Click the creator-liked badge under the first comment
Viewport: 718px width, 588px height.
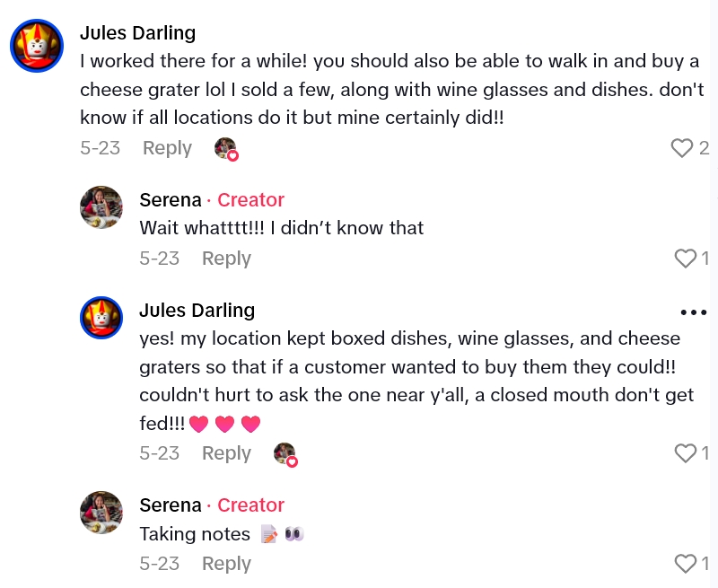pos(225,148)
